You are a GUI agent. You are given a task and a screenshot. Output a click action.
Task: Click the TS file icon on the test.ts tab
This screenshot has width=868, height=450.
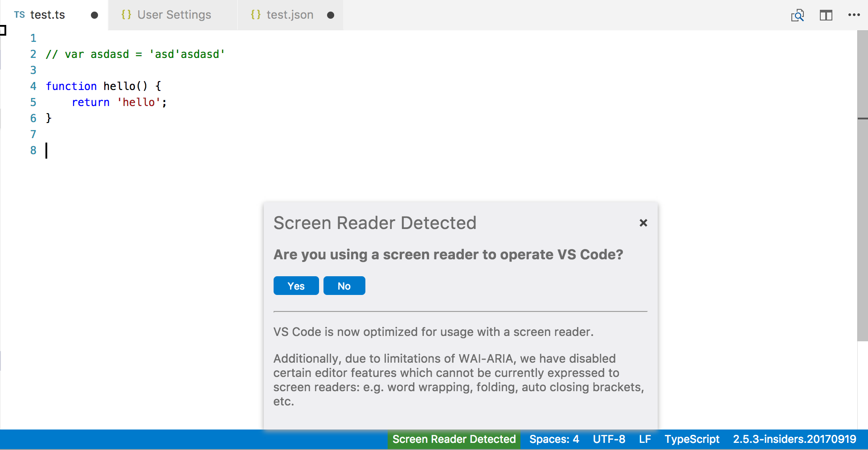[x=19, y=15]
